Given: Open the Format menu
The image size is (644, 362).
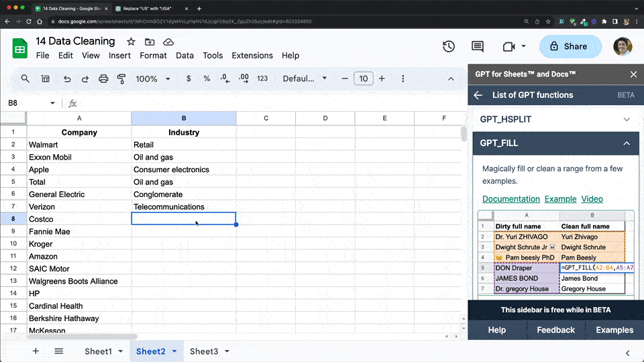Looking at the screenshot, I should click(x=153, y=56).
